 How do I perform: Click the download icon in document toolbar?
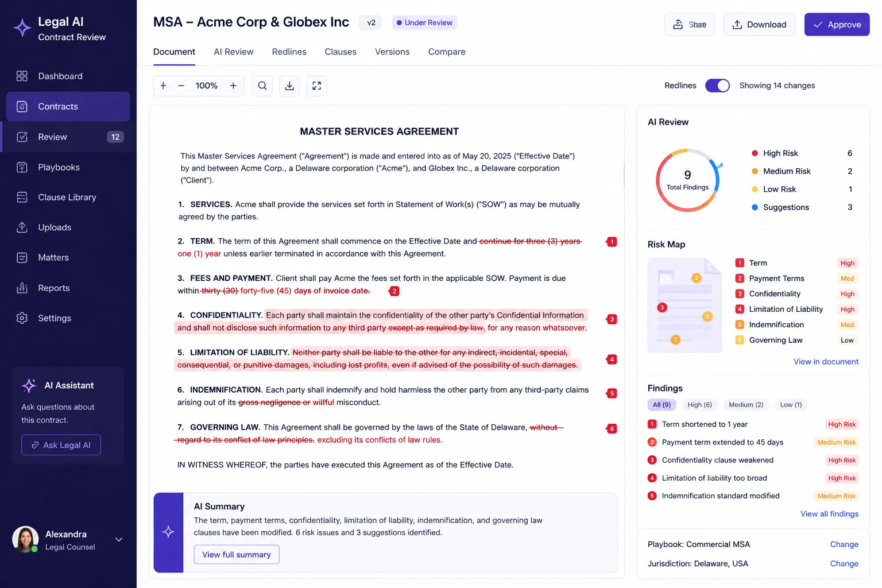289,86
